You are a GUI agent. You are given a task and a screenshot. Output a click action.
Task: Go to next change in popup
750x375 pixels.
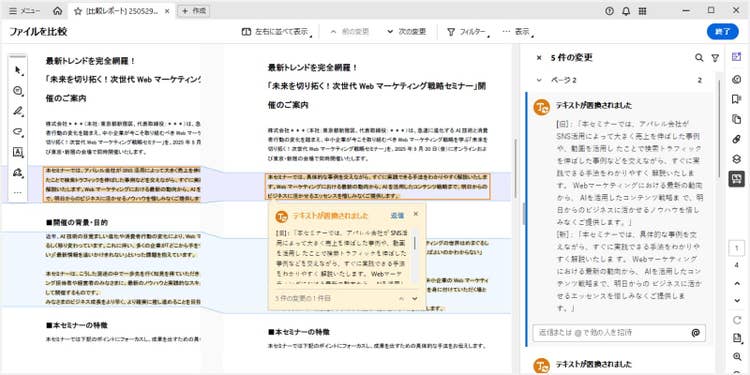[x=415, y=298]
